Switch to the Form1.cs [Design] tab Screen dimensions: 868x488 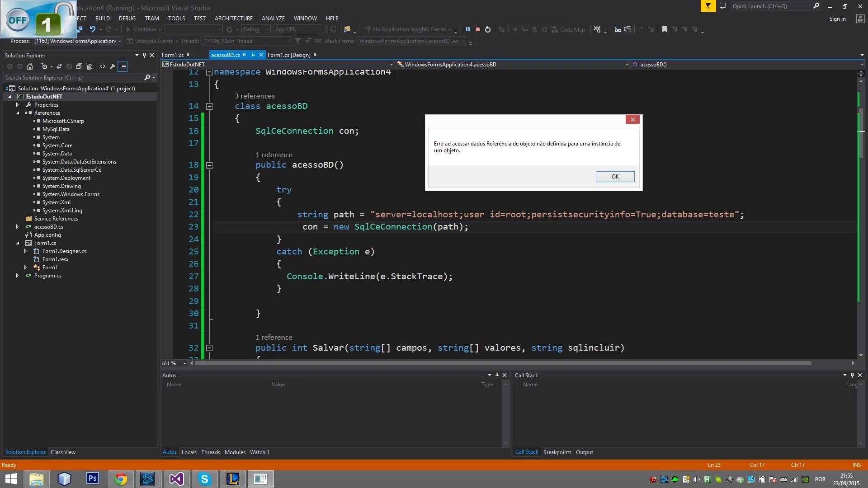pos(288,55)
